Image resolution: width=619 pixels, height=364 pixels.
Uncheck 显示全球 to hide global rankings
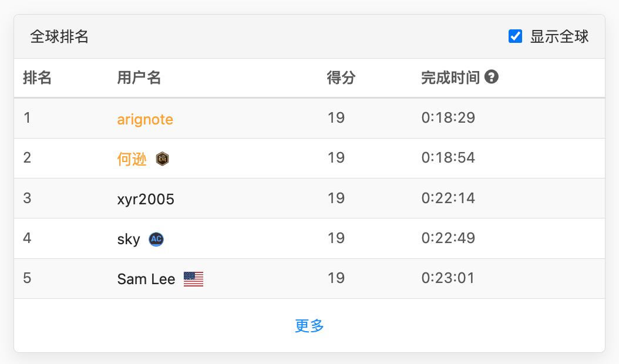coord(515,36)
